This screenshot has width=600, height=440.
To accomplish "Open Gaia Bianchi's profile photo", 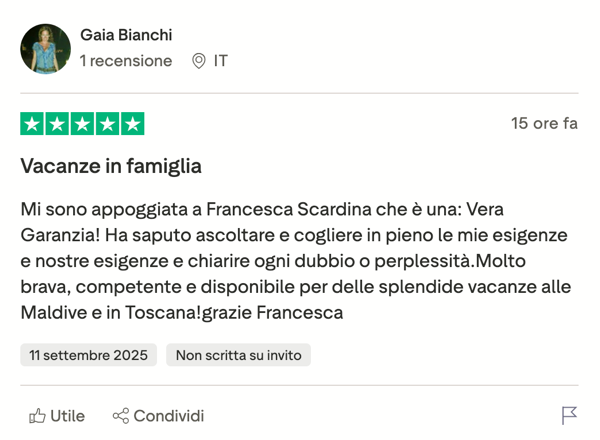I will pyautogui.click(x=45, y=48).
